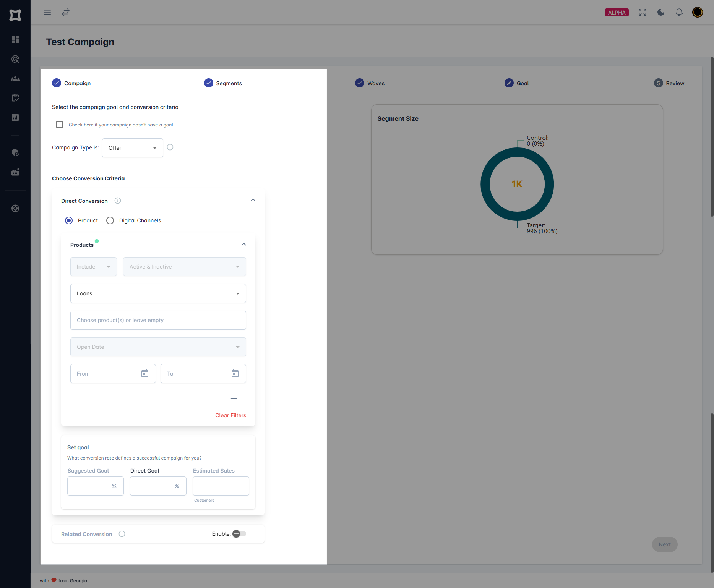Screen dimensions: 714x588
Task: Open the dashboard grid icon in sidebar
Action: 15,39
